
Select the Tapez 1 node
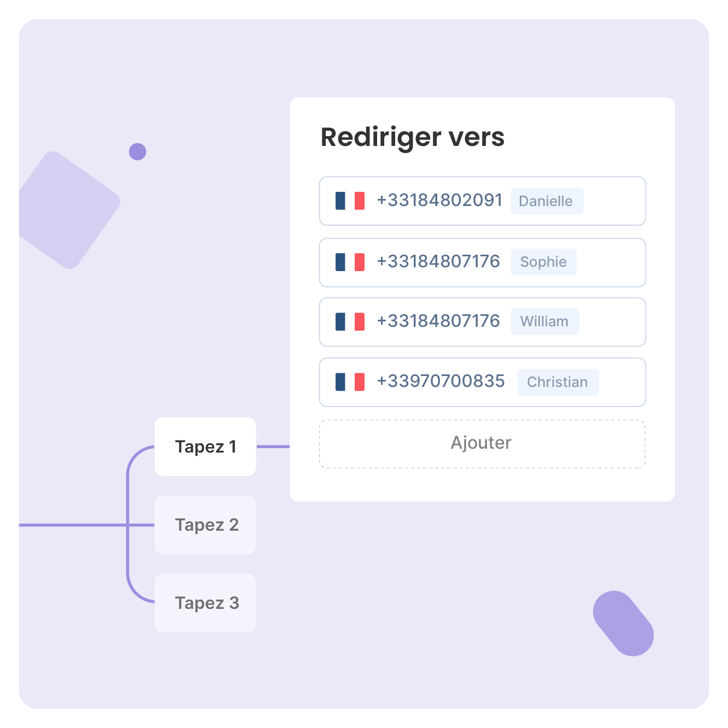pos(206,447)
